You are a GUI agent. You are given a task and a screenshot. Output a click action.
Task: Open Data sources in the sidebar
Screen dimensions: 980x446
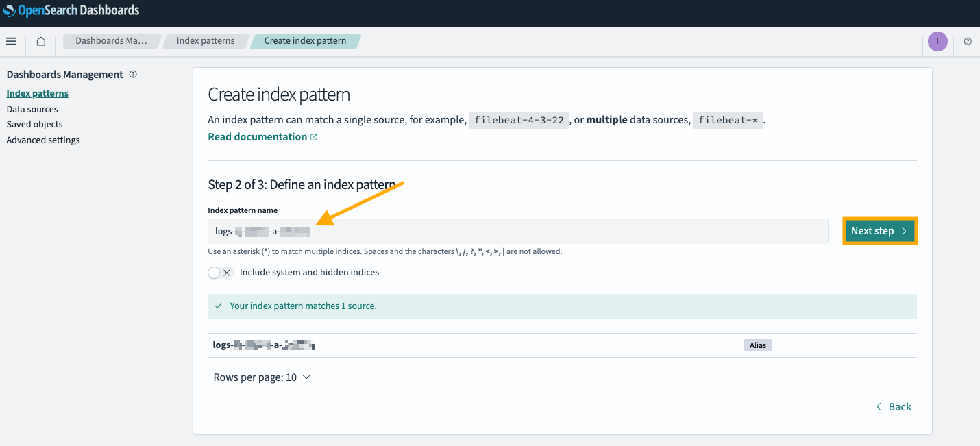[x=32, y=109]
